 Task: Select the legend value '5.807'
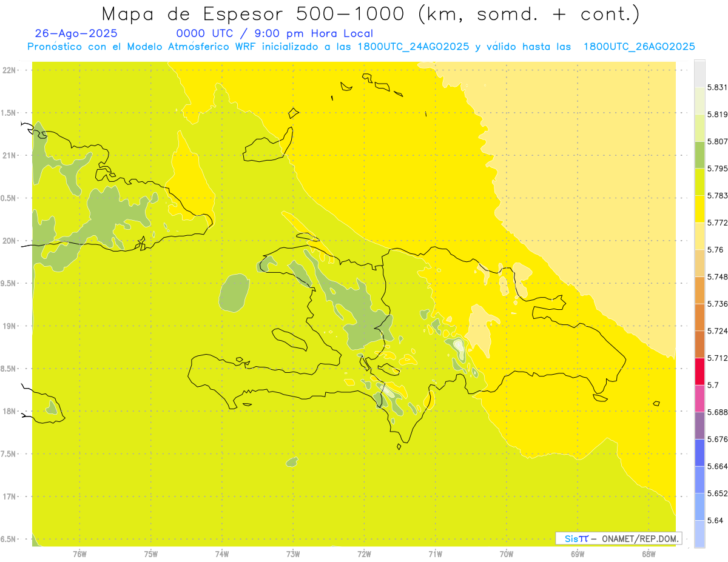pos(717,141)
